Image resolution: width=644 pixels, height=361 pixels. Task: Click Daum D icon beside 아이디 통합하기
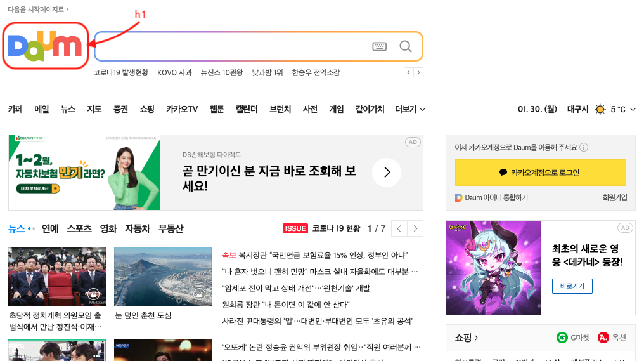pyautogui.click(x=459, y=198)
